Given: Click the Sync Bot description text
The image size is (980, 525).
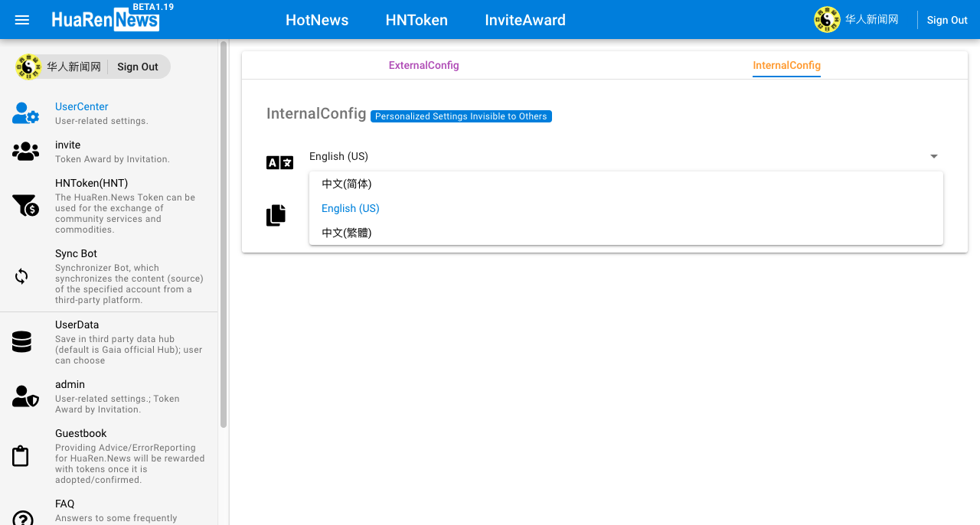Looking at the screenshot, I should point(129,284).
